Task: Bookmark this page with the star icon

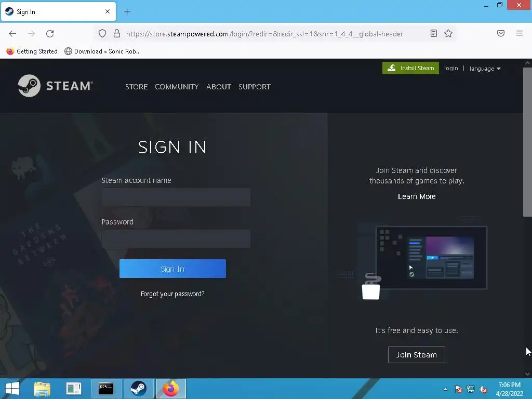Action: pos(448,33)
